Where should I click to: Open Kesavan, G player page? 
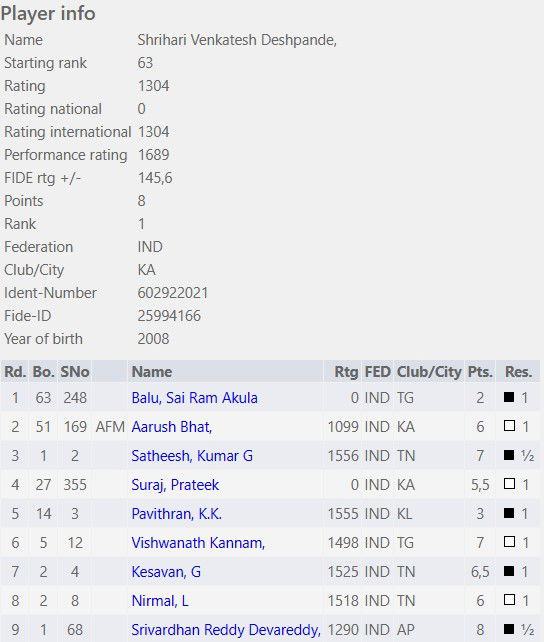tap(166, 572)
